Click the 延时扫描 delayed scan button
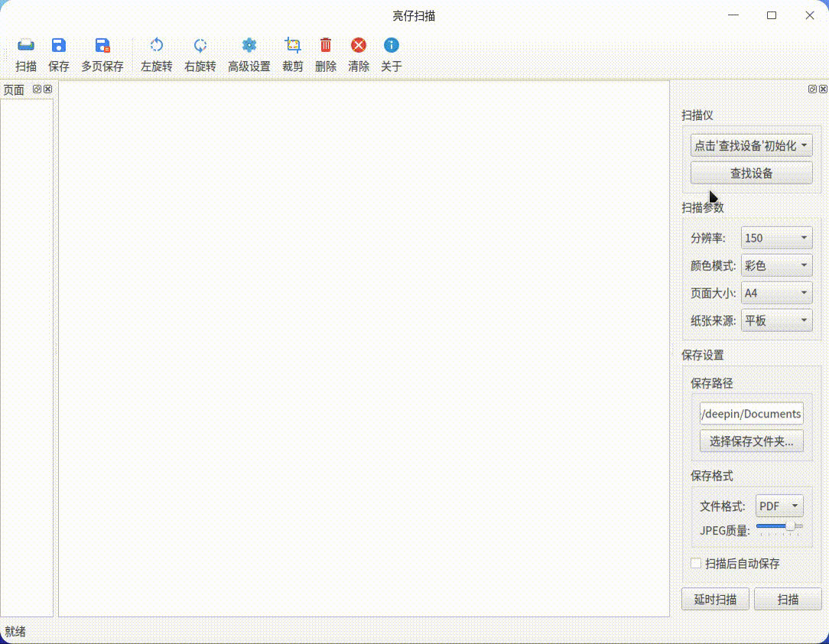The image size is (829, 644). pyautogui.click(x=715, y=599)
